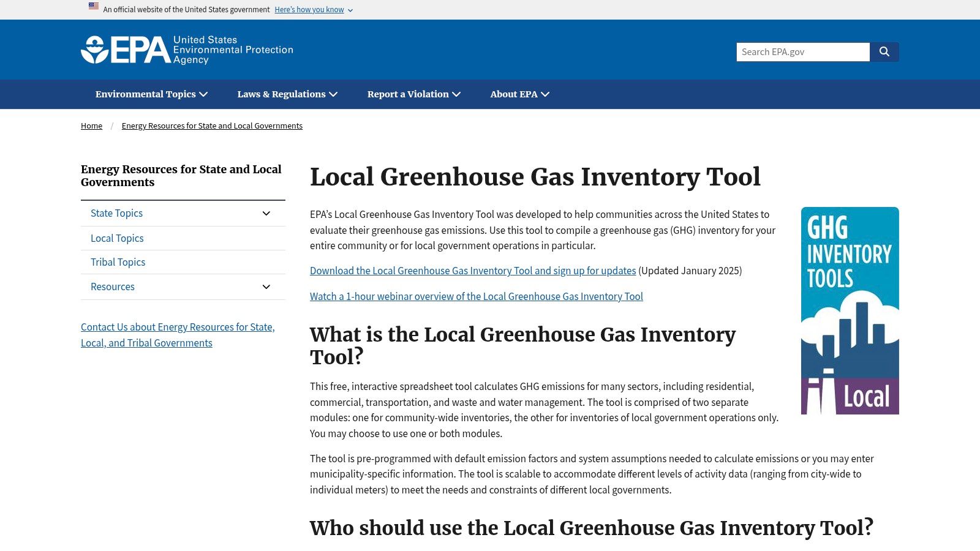Expand the Here's how you know banner
The width and height of the screenshot is (980, 551).
pyautogui.click(x=314, y=10)
